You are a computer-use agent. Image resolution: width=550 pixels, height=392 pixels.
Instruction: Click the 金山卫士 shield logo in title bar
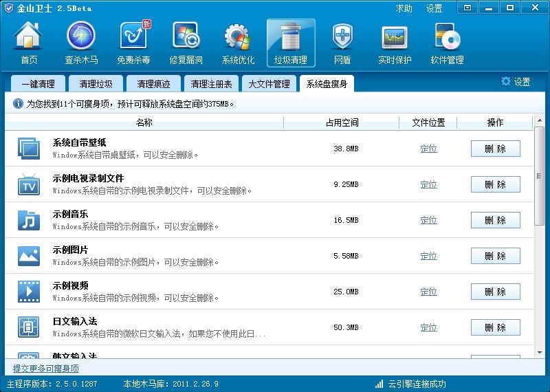click(x=8, y=8)
